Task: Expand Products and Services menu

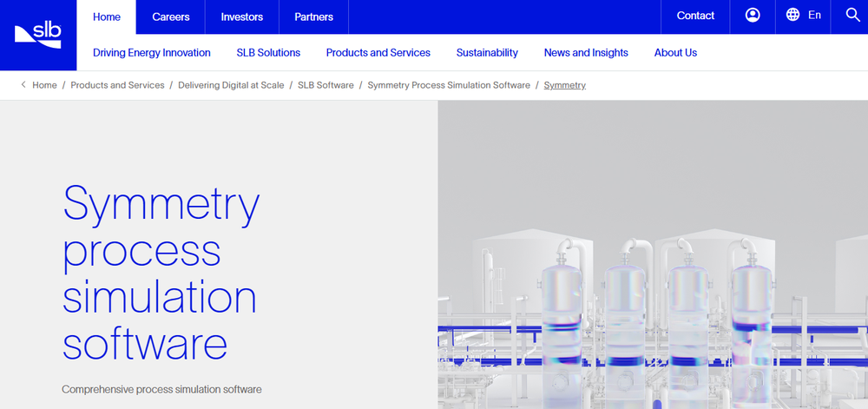Action: pos(378,53)
